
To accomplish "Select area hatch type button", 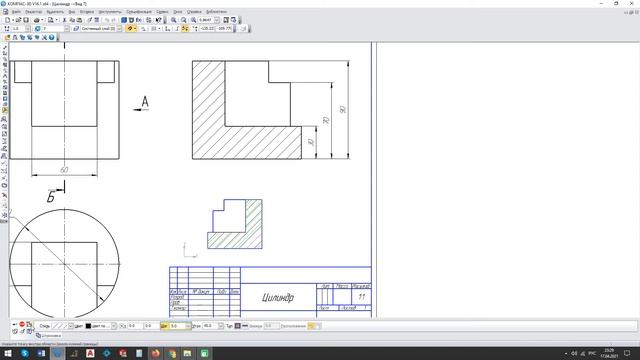I will 238,326.
